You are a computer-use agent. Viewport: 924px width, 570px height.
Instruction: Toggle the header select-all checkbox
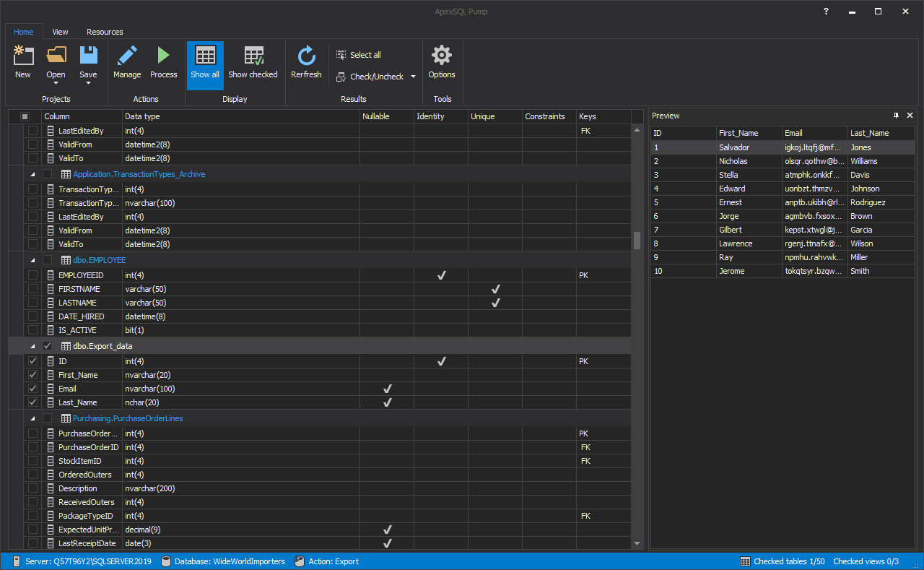click(25, 116)
